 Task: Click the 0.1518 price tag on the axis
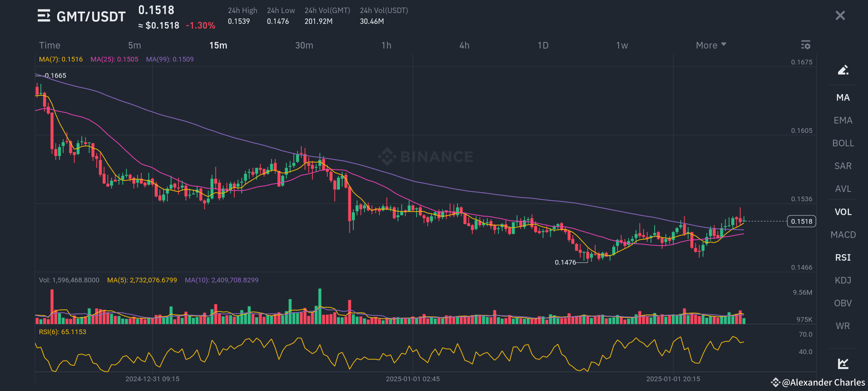click(x=802, y=221)
